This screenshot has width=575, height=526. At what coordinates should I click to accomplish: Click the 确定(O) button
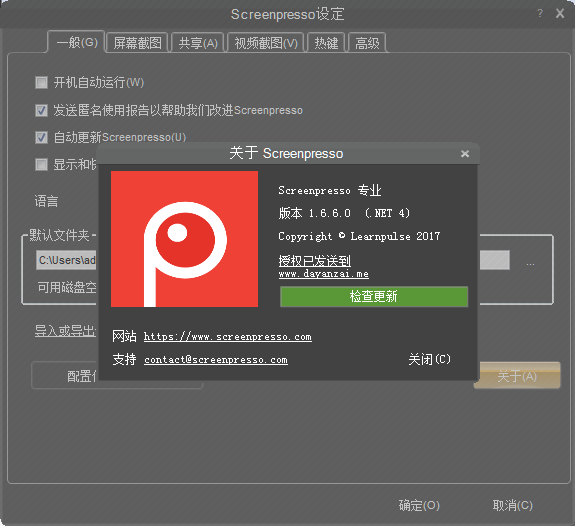point(419,505)
